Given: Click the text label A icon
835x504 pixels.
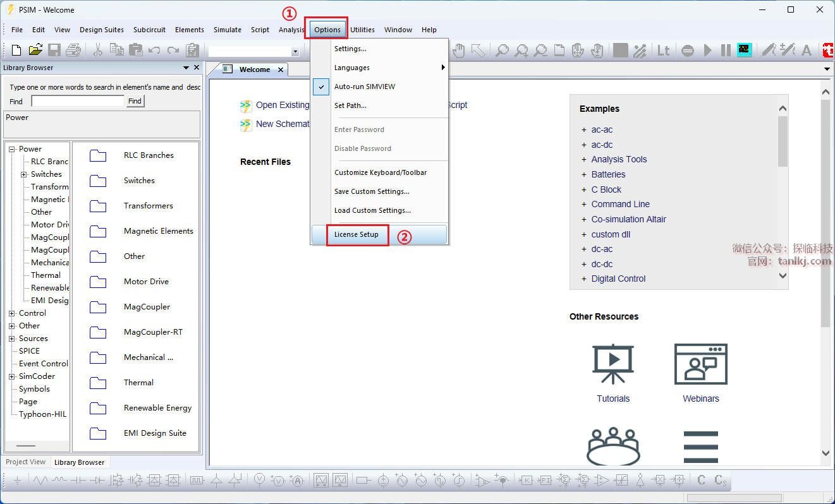Looking at the screenshot, I should [807, 51].
